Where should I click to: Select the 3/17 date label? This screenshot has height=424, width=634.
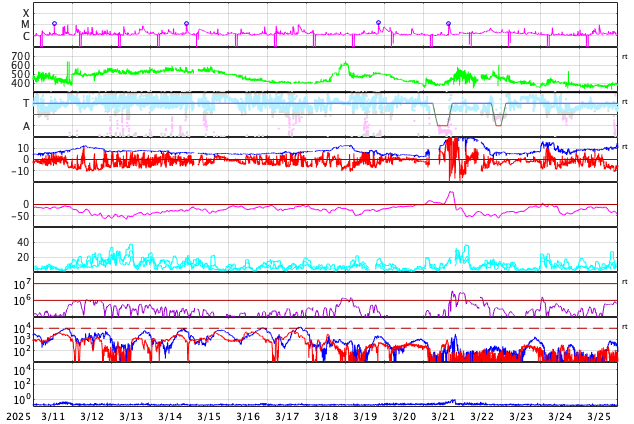(x=287, y=417)
